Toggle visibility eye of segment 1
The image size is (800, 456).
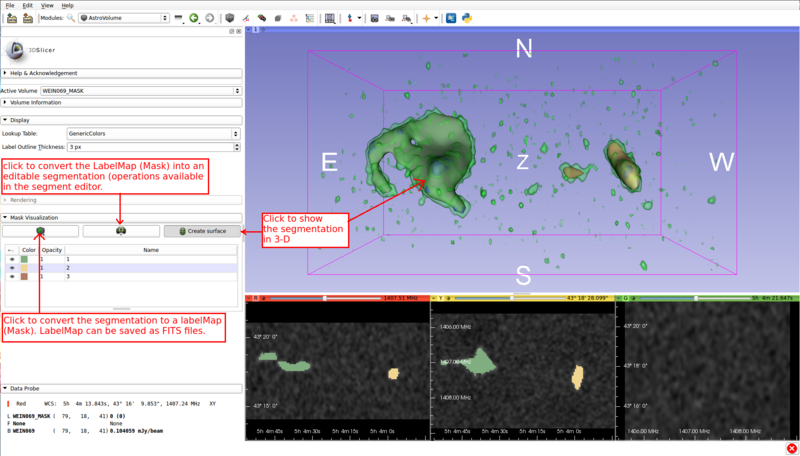pyautogui.click(x=12, y=259)
